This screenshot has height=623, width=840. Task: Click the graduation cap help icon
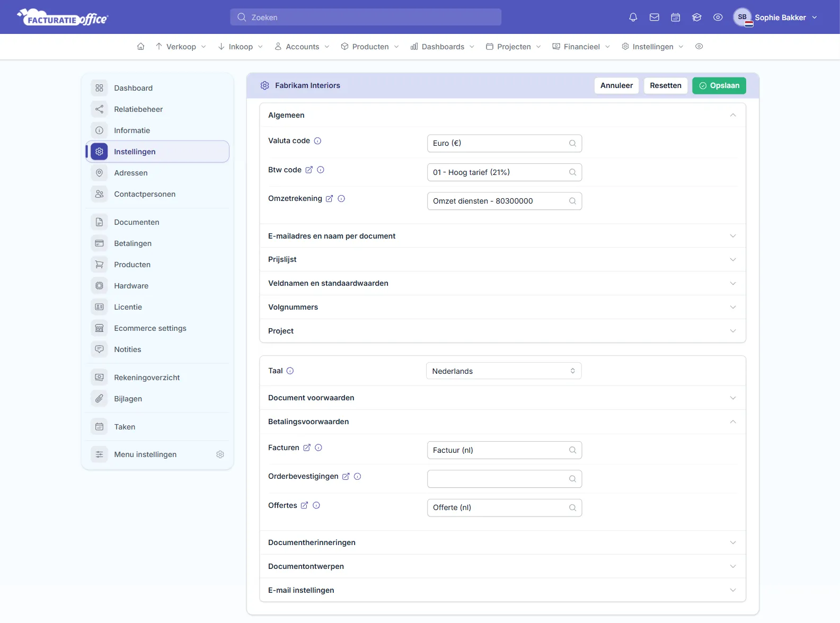[697, 17]
